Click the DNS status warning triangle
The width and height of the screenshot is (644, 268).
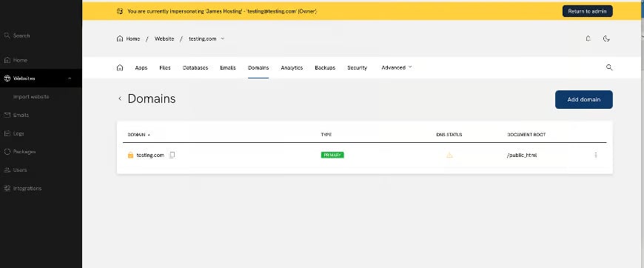click(449, 155)
